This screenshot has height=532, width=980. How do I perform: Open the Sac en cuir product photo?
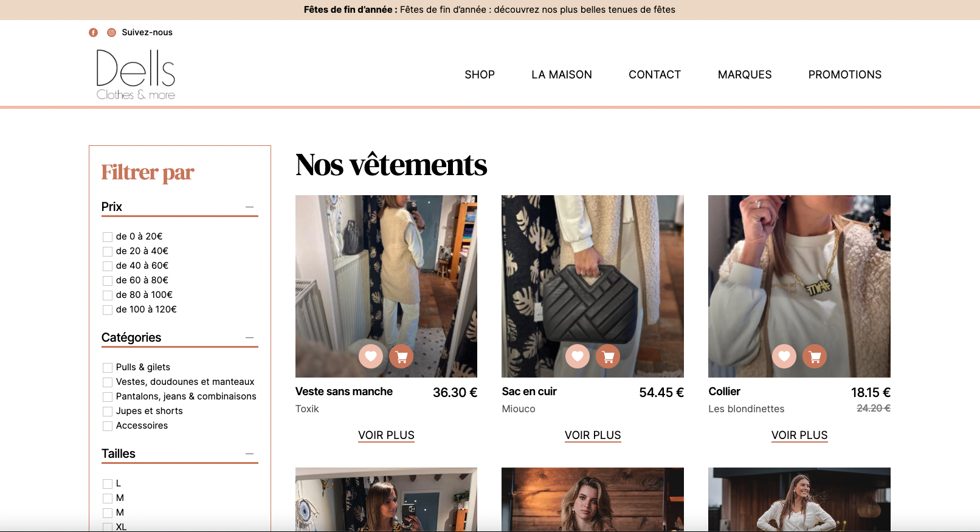(593, 286)
